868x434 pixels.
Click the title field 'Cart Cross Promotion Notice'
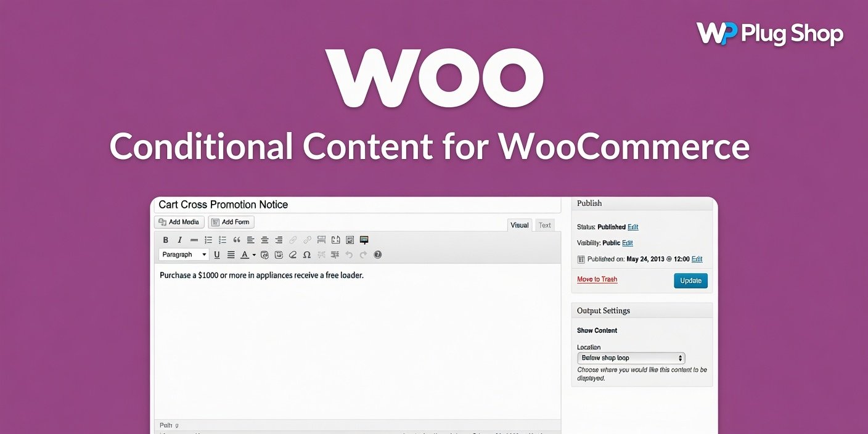point(358,205)
